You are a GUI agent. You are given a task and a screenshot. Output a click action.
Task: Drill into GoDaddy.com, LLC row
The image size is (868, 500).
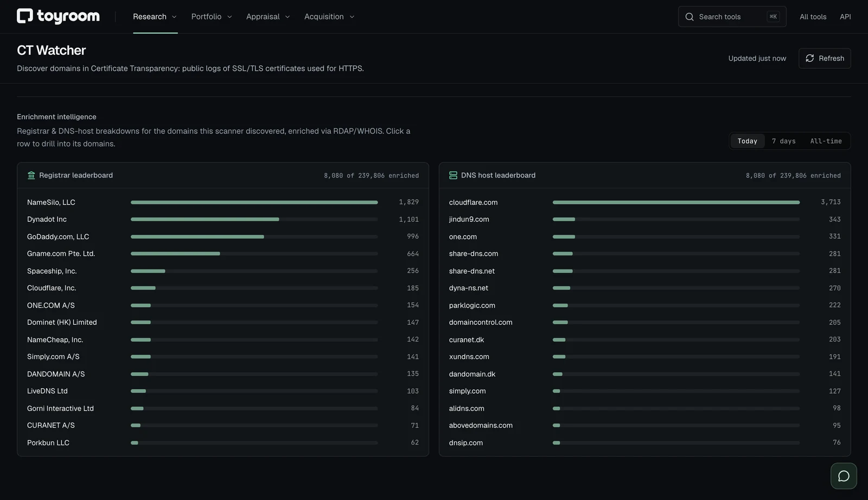223,236
